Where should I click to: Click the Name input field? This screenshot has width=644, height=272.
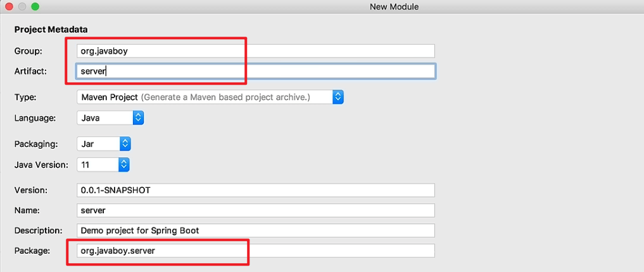pos(255,211)
